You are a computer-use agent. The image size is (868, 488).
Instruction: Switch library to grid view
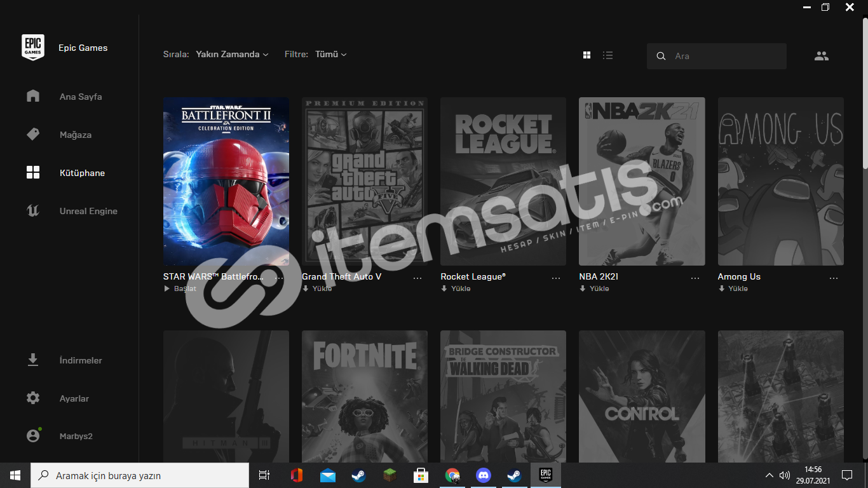pos(587,55)
